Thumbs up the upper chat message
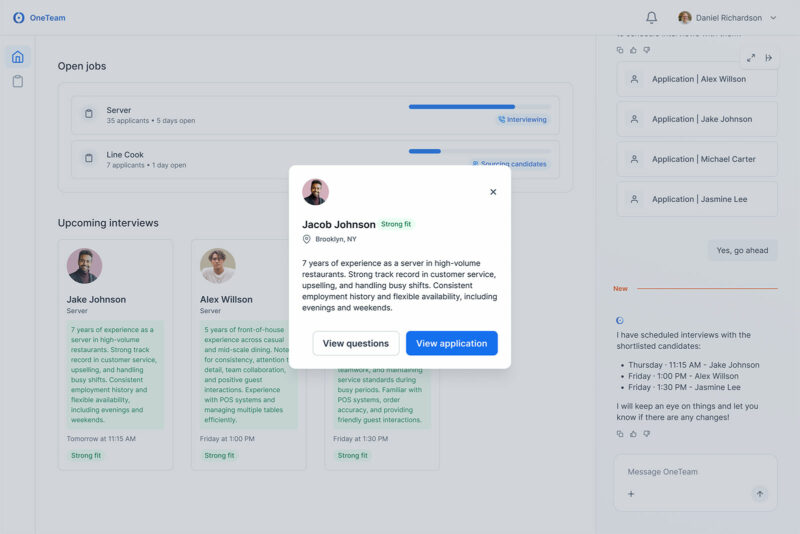Viewport: 800px width, 534px height. 633,50
